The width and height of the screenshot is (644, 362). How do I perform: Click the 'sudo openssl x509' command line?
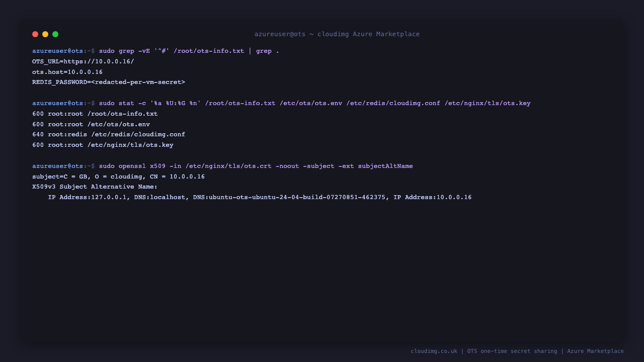tap(222, 166)
